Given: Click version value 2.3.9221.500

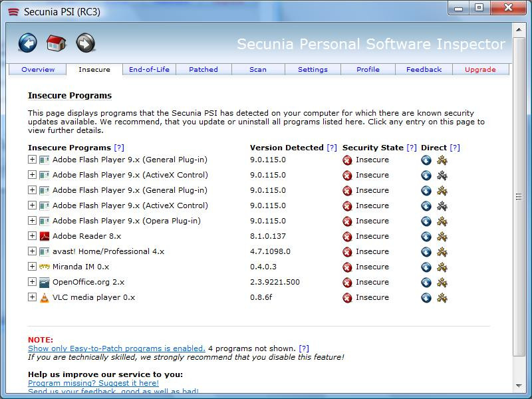Looking at the screenshot, I should coord(275,282).
